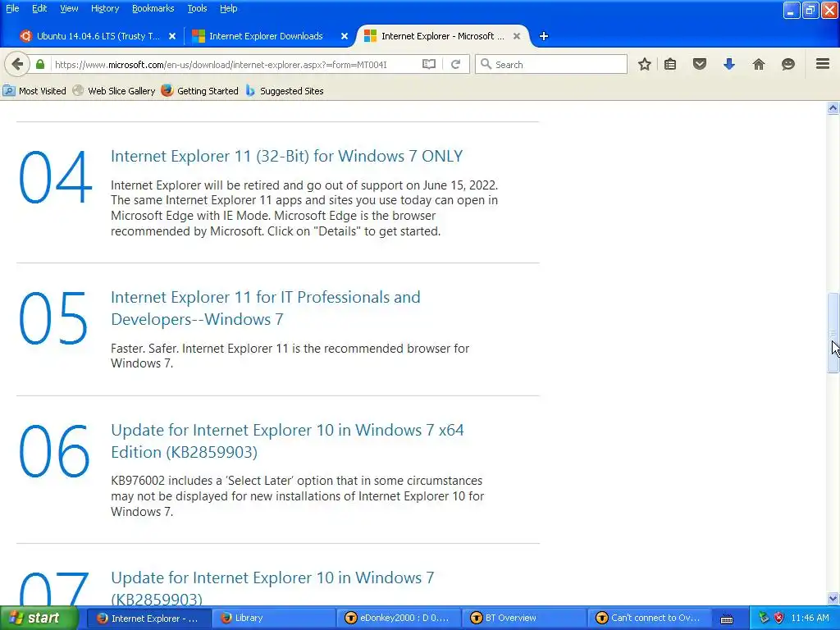This screenshot has width=840, height=630.
Task: Select the Internet Explorer - Microsoft tab
Action: tap(442, 36)
